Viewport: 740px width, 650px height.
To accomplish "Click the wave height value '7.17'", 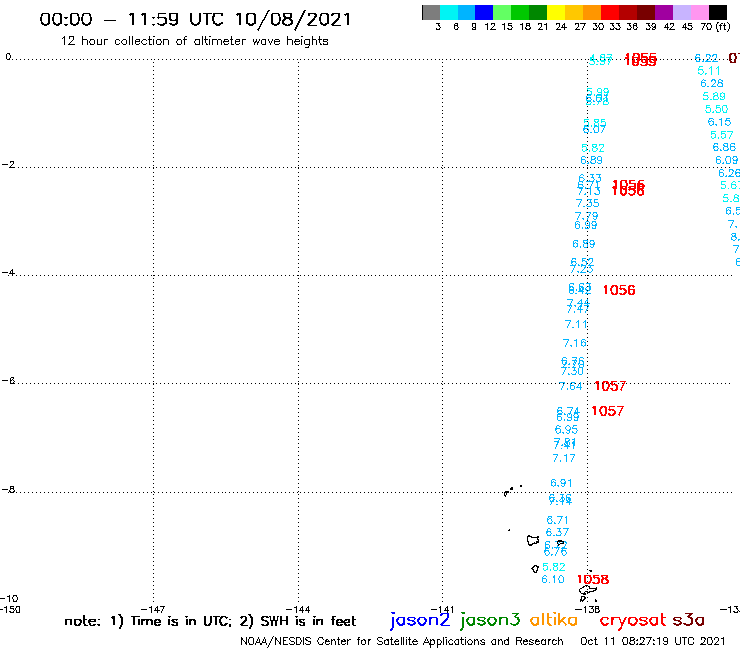I will (x=563, y=458).
